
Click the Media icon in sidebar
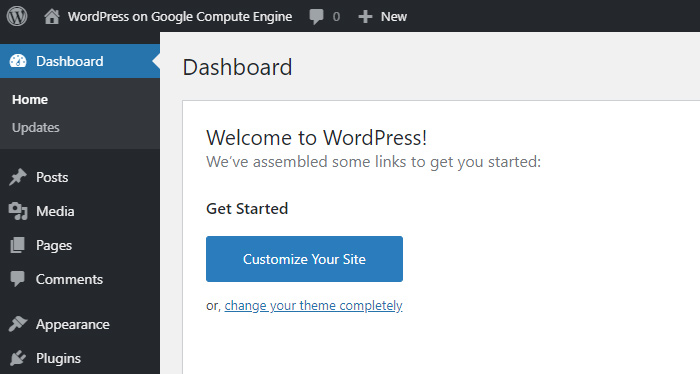tap(18, 211)
